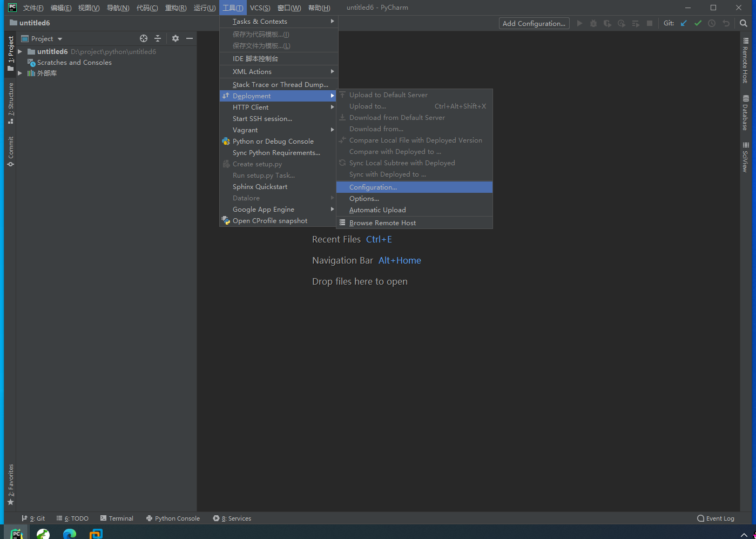The width and height of the screenshot is (756, 539).
Task: Toggle the Structure side tab
Action: (x=10, y=103)
